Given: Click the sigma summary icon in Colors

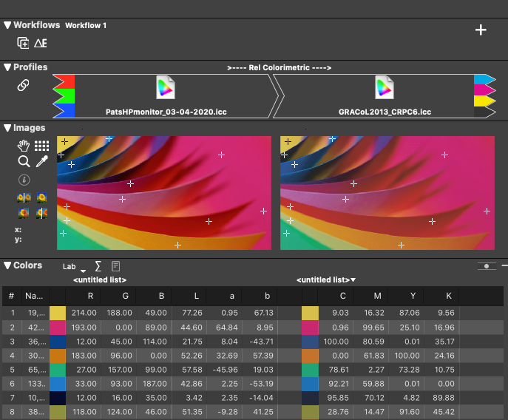Looking at the screenshot, I should tap(98, 266).
